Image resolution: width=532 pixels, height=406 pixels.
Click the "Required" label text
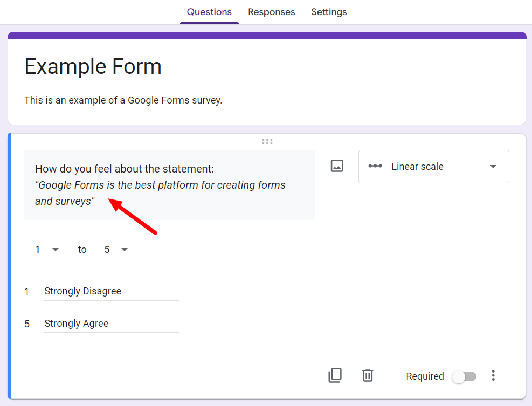pos(425,376)
